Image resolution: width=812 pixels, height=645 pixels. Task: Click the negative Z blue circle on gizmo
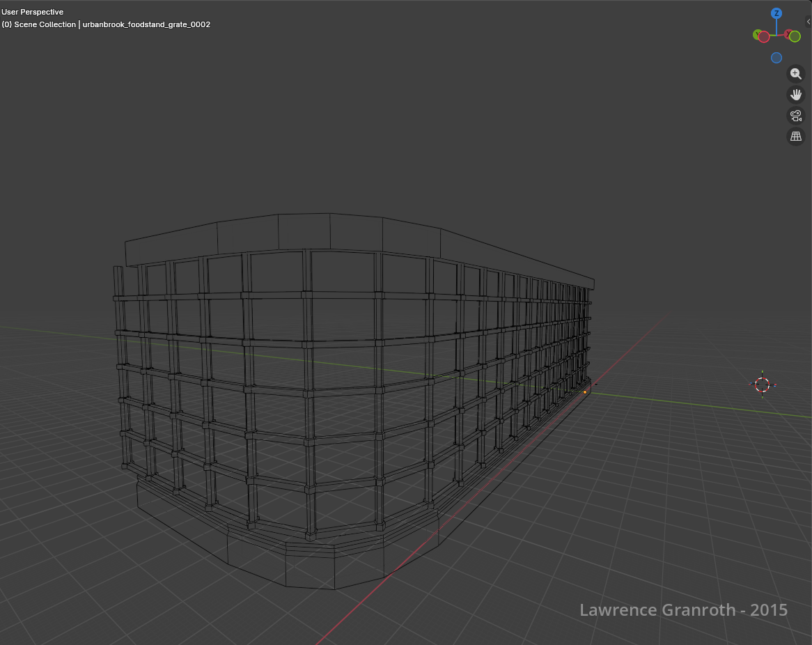pos(776,58)
